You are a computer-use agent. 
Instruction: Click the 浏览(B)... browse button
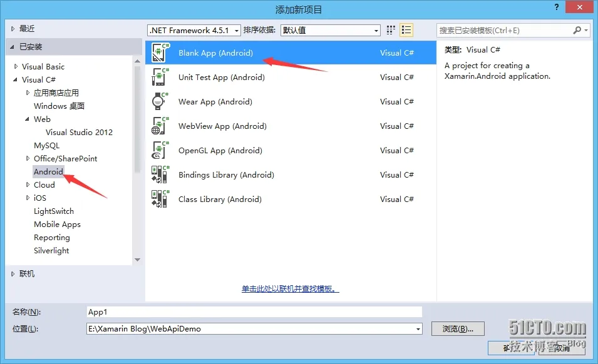tap(458, 328)
